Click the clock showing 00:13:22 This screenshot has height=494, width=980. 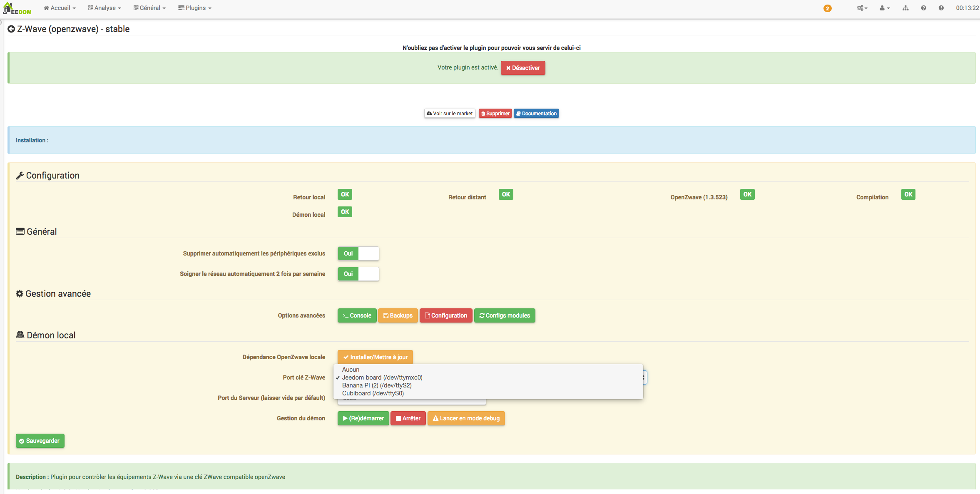(967, 8)
